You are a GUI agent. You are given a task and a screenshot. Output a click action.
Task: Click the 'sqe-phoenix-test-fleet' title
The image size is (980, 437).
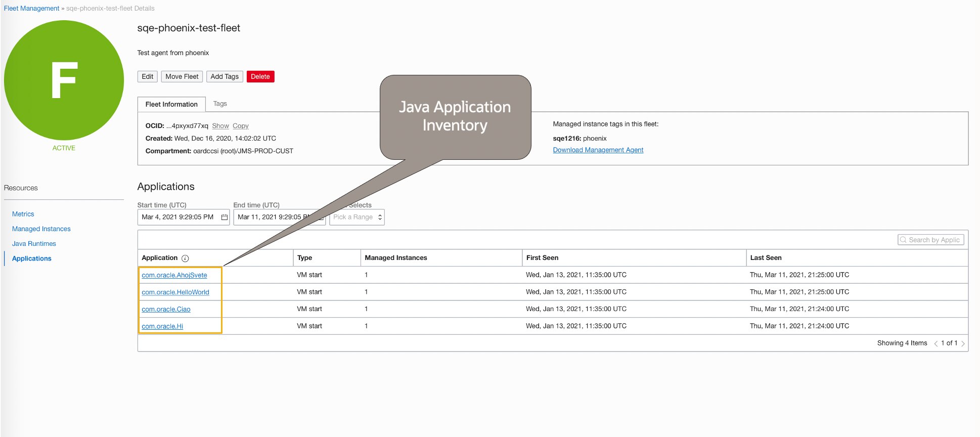tap(189, 28)
